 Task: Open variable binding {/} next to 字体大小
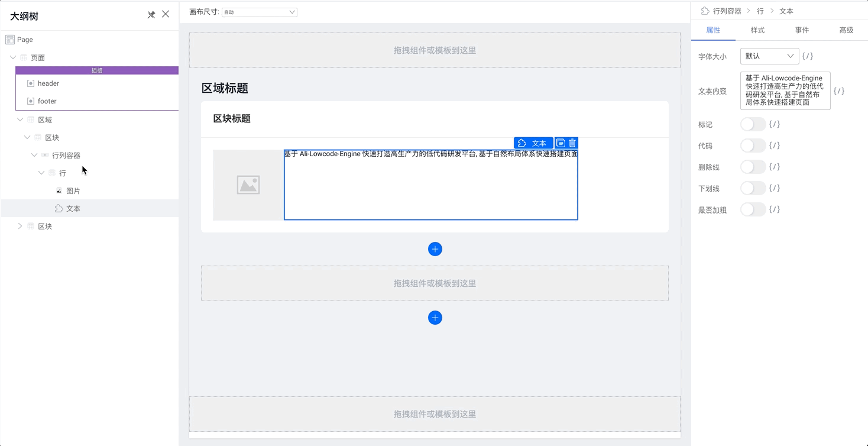click(x=809, y=56)
